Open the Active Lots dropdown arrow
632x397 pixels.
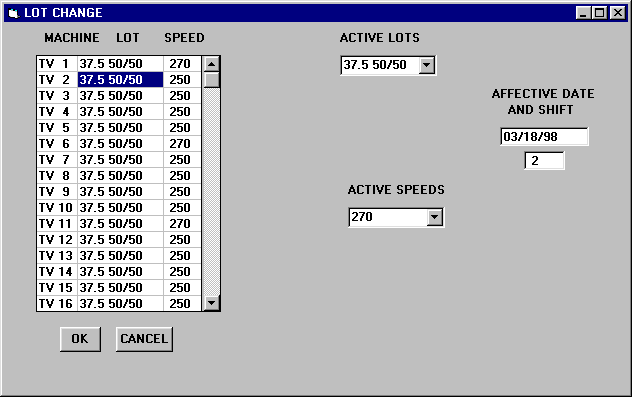pyautogui.click(x=426, y=65)
